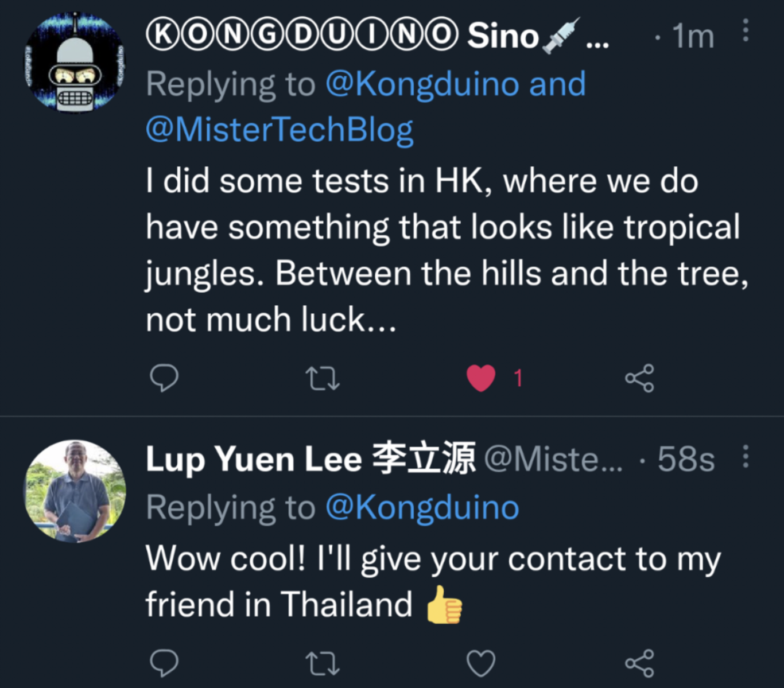Open more options for Lup Yuen Lee's tweet
This screenshot has width=784, height=688.
(746, 456)
